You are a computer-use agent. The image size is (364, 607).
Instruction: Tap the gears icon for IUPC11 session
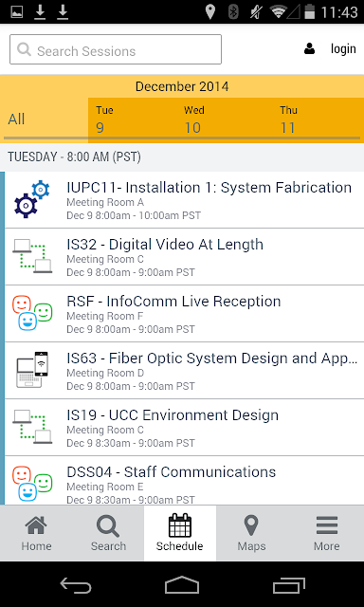(x=32, y=199)
